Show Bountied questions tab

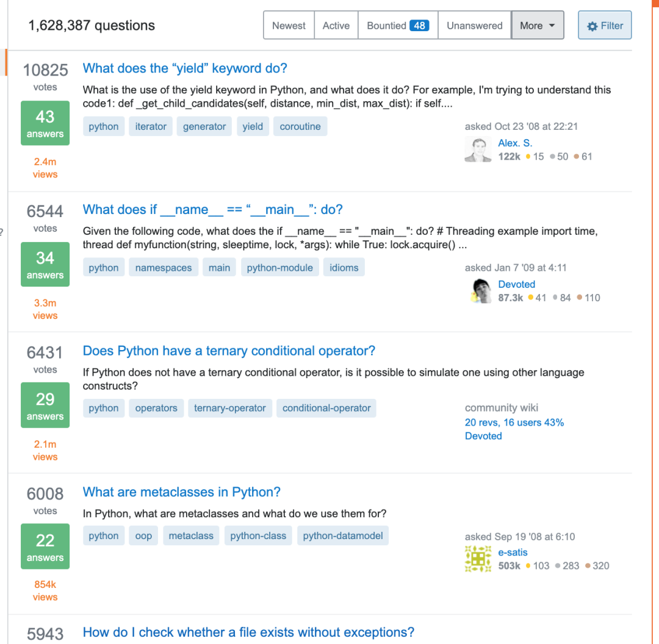click(398, 26)
